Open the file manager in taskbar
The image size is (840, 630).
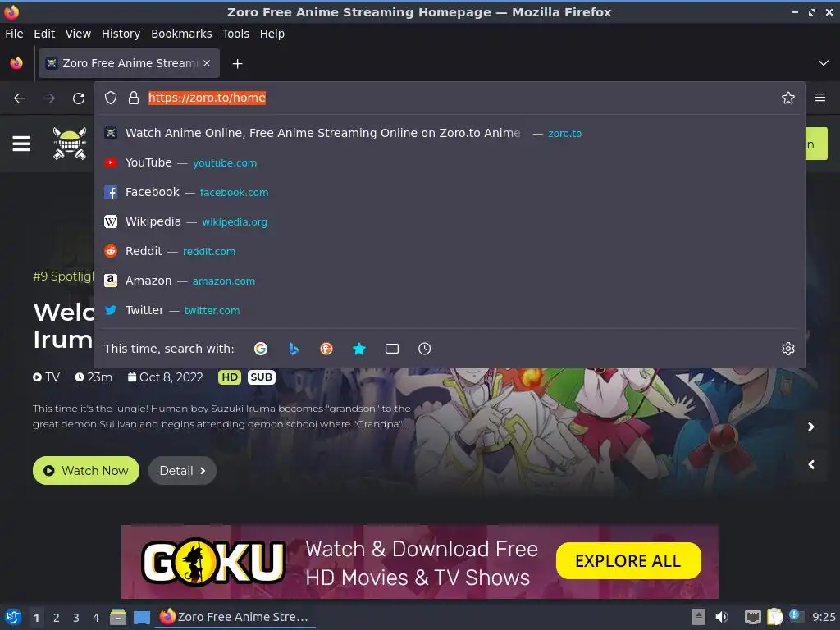coord(118,617)
